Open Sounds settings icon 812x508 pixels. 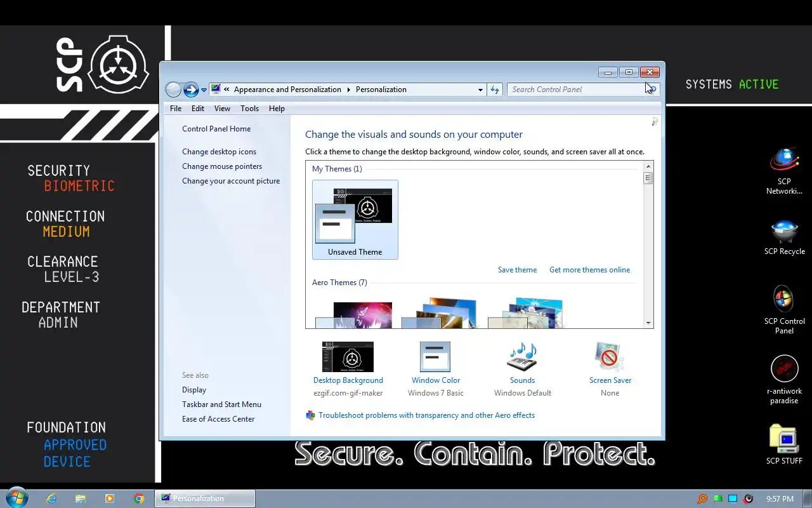coord(522,357)
